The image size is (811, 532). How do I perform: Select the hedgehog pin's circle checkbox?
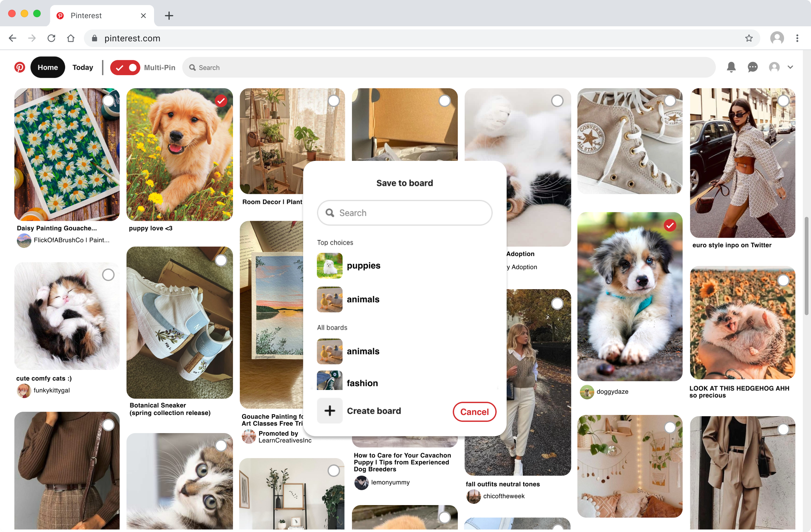pyautogui.click(x=783, y=280)
